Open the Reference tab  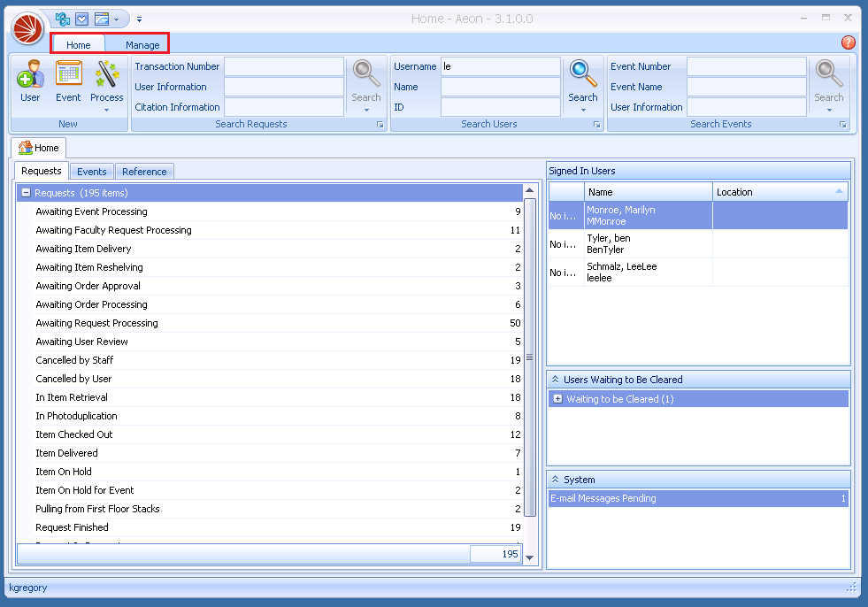point(144,172)
